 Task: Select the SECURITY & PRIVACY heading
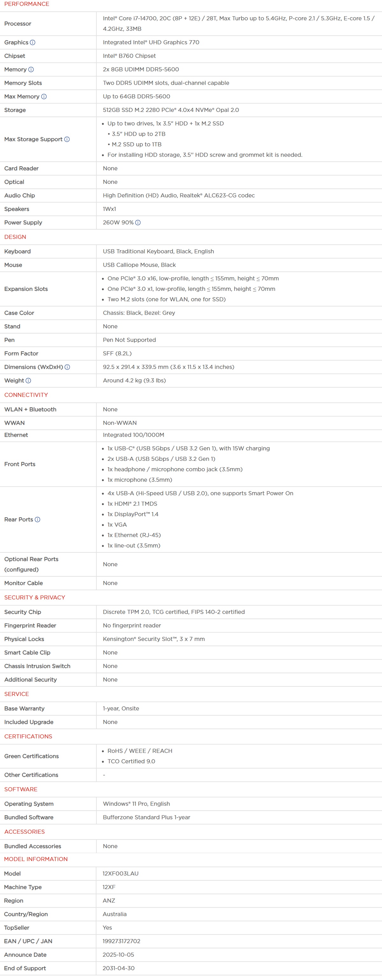point(35,597)
